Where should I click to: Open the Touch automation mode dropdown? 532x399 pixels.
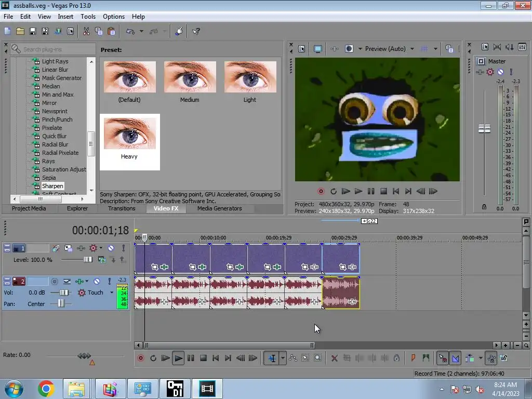(x=112, y=292)
